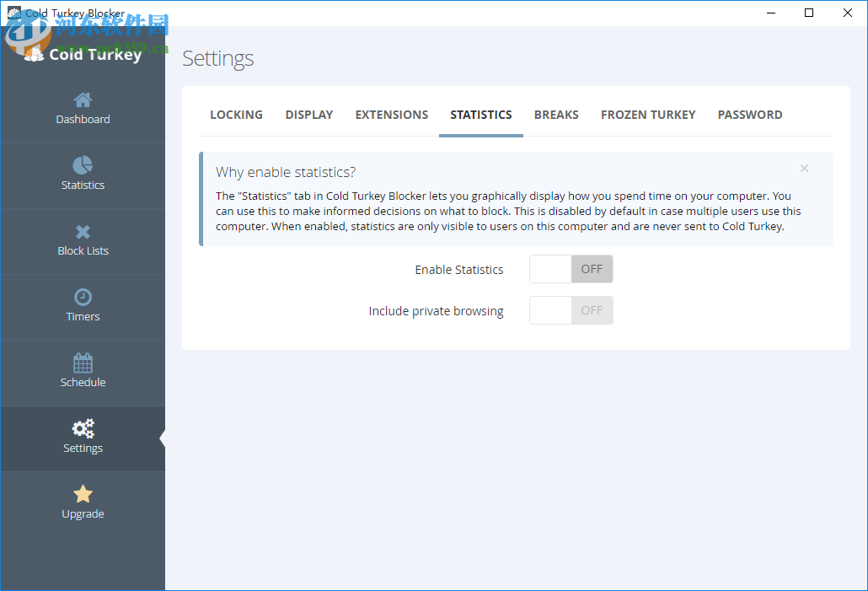This screenshot has width=868, height=591.
Task: Dismiss the Why enable statistics notice
Action: point(804,168)
